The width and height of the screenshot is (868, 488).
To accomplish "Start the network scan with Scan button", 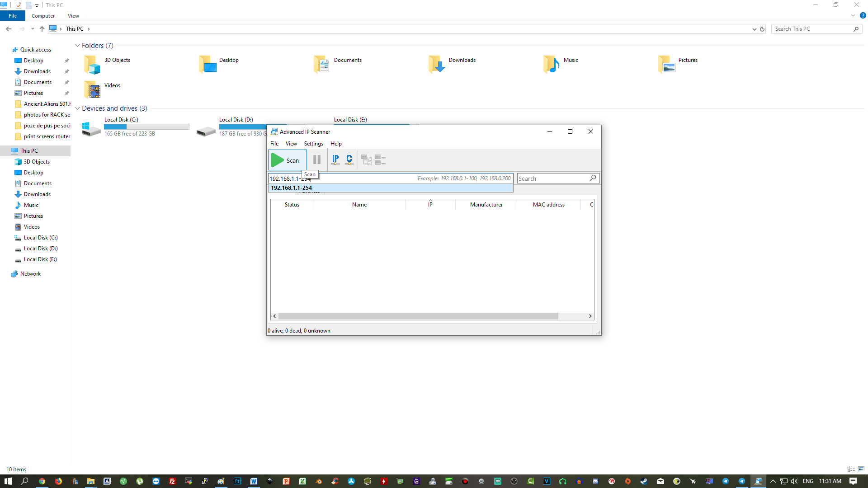I will (x=288, y=160).
